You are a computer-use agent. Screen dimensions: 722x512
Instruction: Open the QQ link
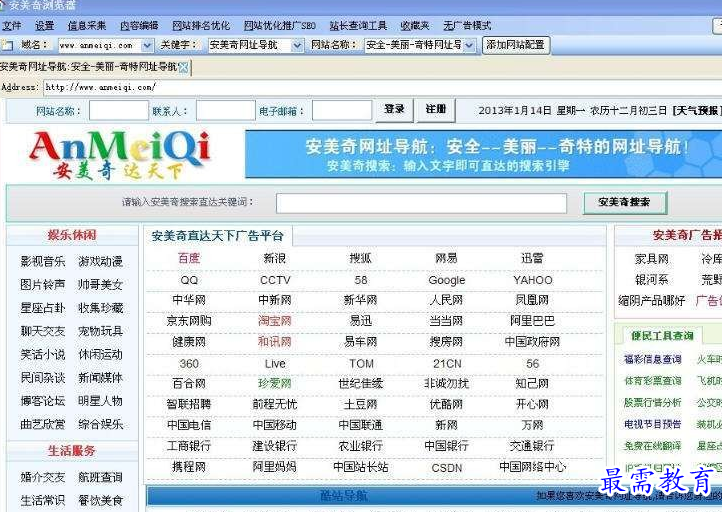click(189, 280)
